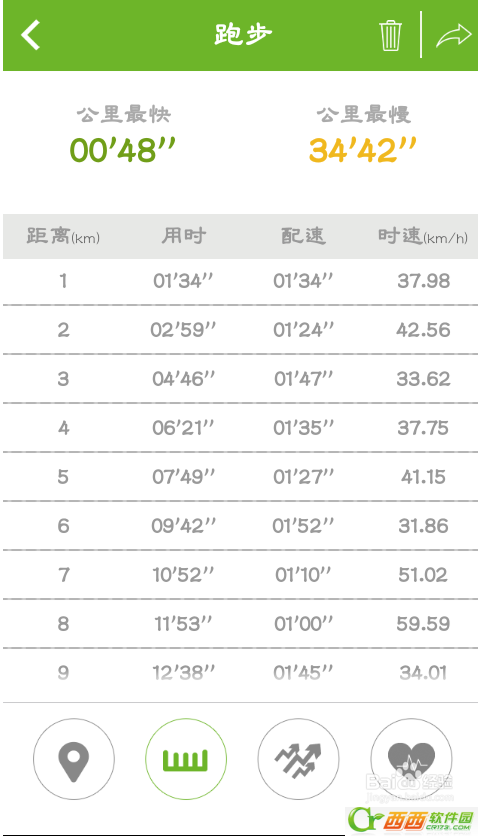The width and height of the screenshot is (478, 836).
Task: Open the map location pin view
Action: (74, 759)
